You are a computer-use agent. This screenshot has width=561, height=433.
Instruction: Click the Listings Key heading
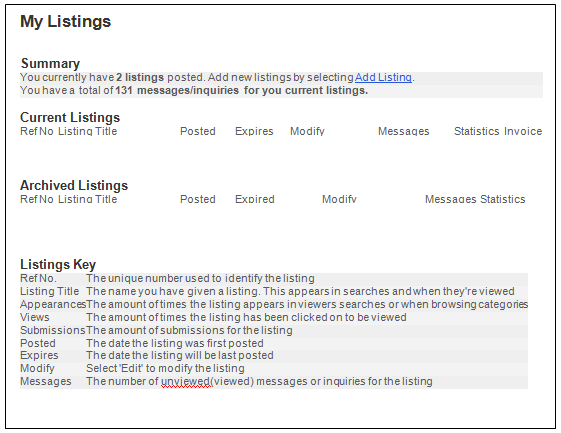(x=58, y=264)
